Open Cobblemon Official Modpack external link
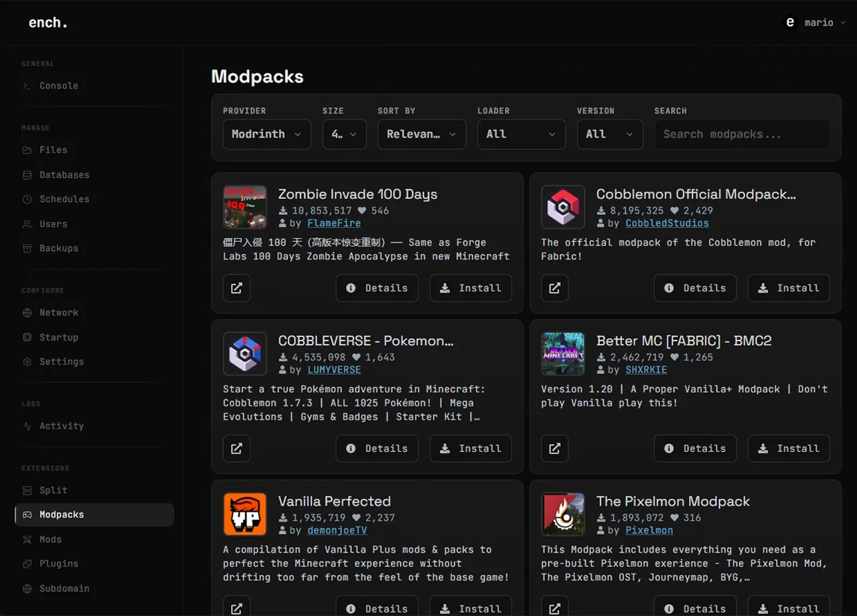The width and height of the screenshot is (857, 616). click(554, 288)
